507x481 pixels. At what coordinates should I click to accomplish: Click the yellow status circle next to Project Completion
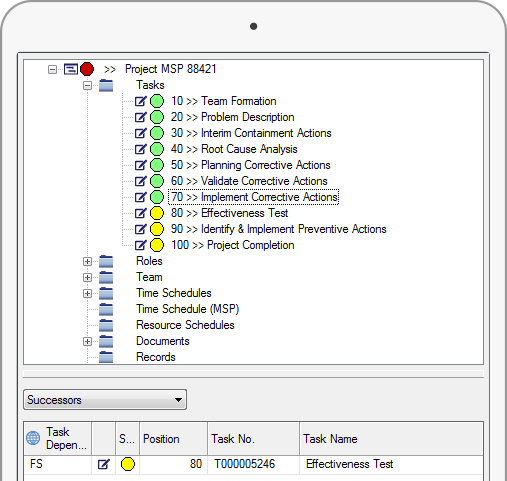[x=157, y=245]
